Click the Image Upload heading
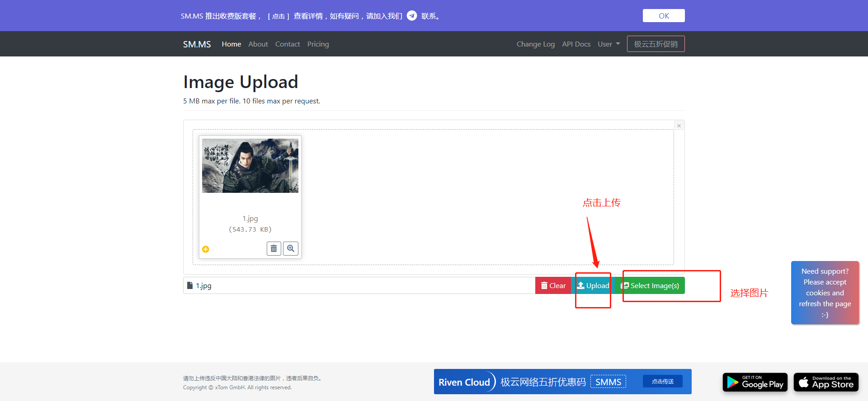Viewport: 868px width, 401px height. point(241,82)
